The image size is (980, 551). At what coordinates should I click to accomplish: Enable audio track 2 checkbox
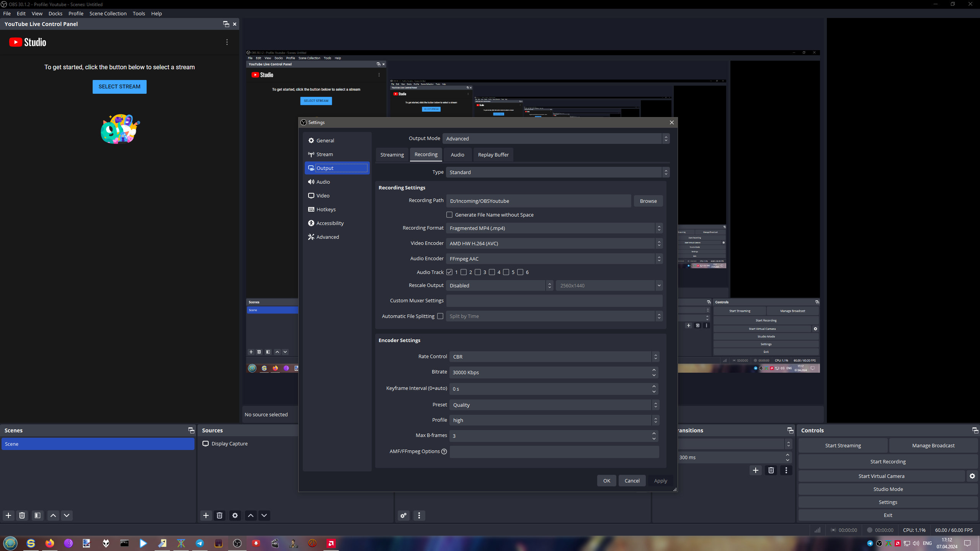[x=464, y=272]
